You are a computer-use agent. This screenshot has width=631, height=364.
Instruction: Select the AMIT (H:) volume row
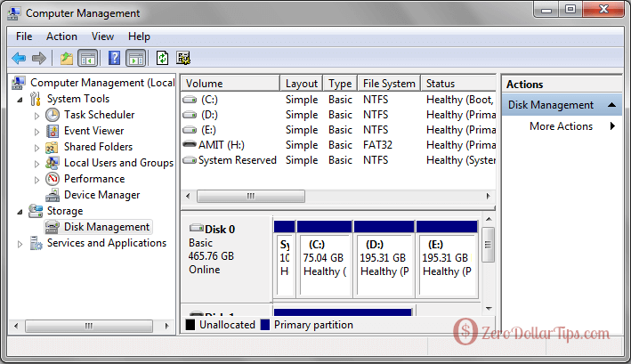[338, 145]
